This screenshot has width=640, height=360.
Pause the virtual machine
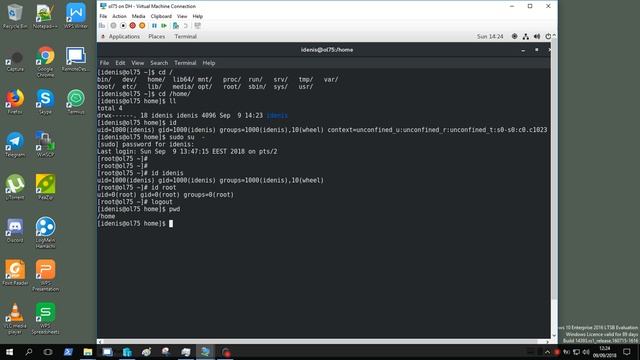click(154, 26)
